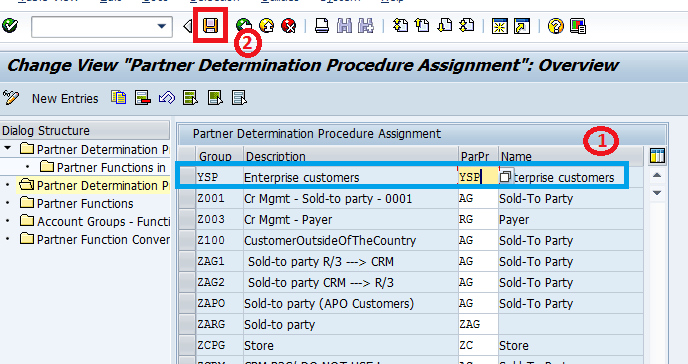Open the Help question mark icon
The image size is (688, 364).
pos(555,26)
